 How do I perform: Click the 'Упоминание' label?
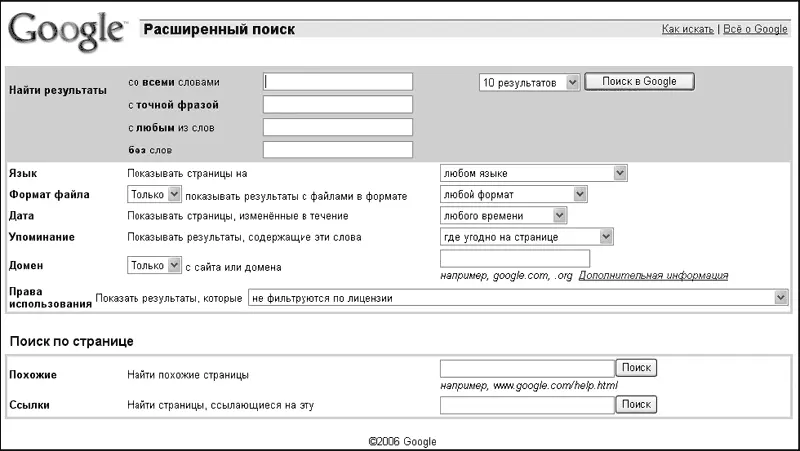point(42,237)
